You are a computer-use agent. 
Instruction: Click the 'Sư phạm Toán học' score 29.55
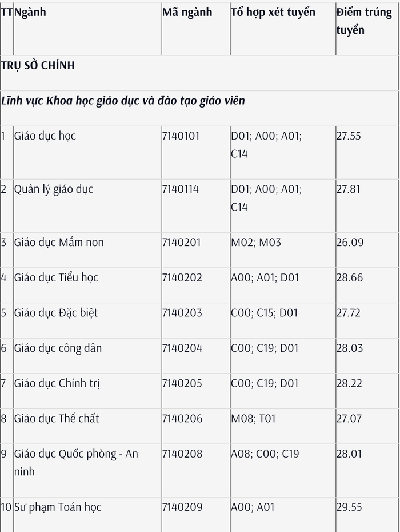click(x=349, y=507)
